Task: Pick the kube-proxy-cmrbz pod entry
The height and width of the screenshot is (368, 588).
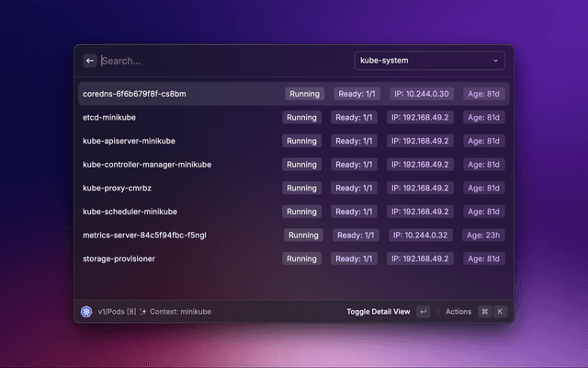Action: click(x=117, y=188)
